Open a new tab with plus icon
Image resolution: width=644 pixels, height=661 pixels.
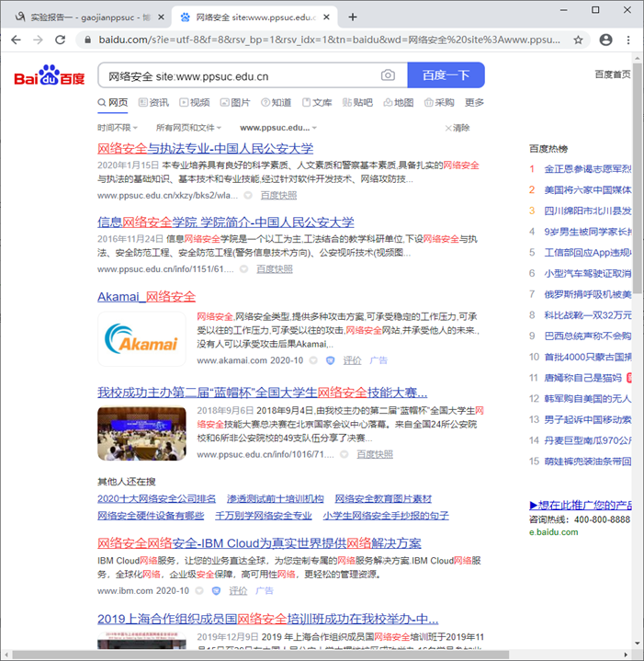[x=353, y=17]
